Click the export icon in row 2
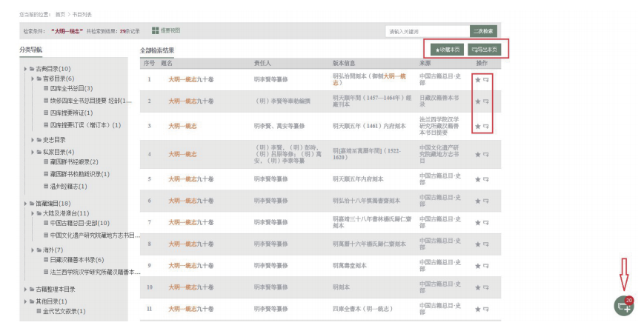The height and width of the screenshot is (331, 644). click(486, 101)
